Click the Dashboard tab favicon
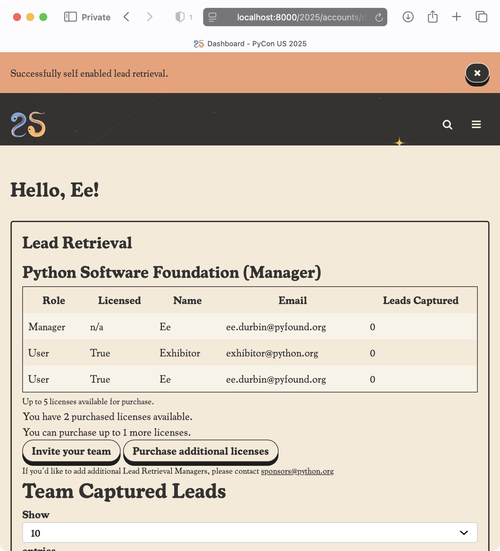Image resolution: width=500 pixels, height=551 pixels. click(199, 44)
